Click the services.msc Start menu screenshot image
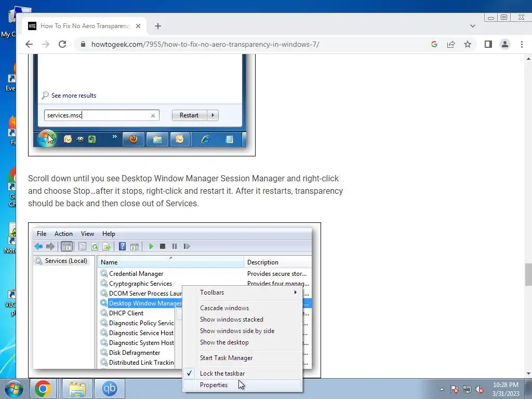Image resolution: width=532 pixels, height=399 pixels. [x=142, y=105]
